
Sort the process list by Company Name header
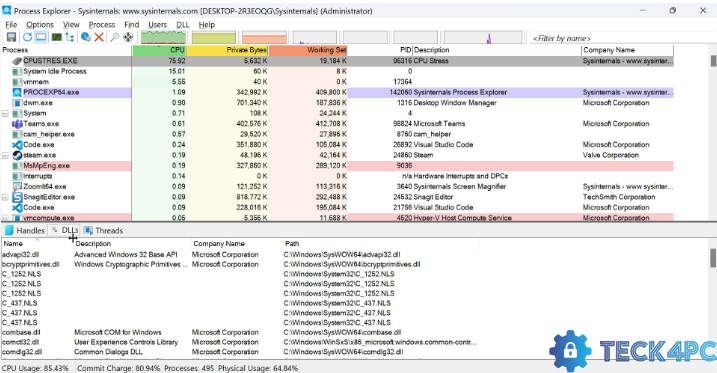627,50
